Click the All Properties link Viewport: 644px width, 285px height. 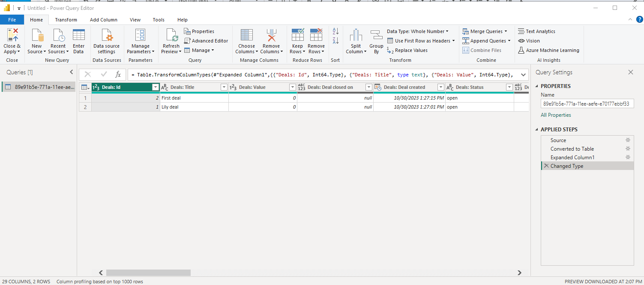click(556, 115)
